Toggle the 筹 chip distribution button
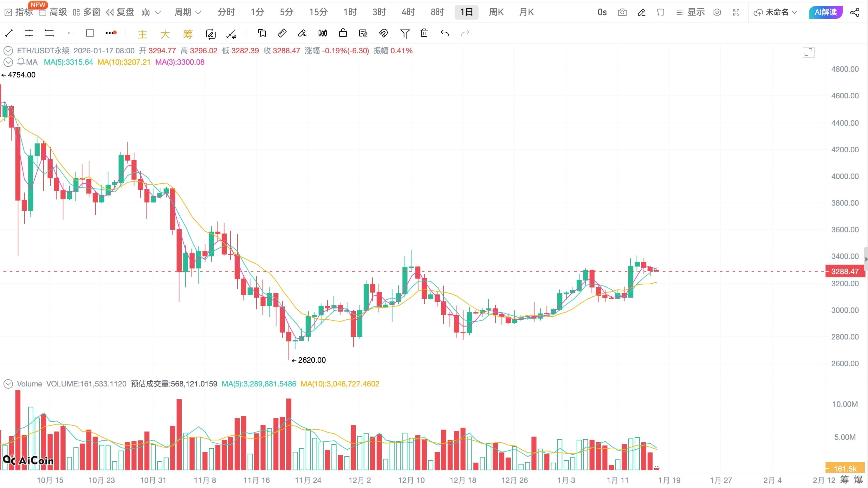Image resolution: width=868 pixels, height=488 pixels. (188, 34)
